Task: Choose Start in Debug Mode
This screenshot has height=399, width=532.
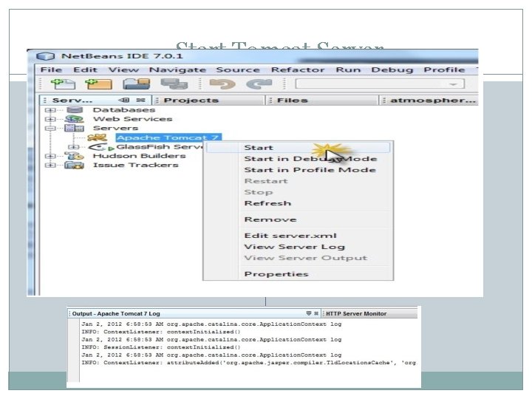Action: [310, 159]
